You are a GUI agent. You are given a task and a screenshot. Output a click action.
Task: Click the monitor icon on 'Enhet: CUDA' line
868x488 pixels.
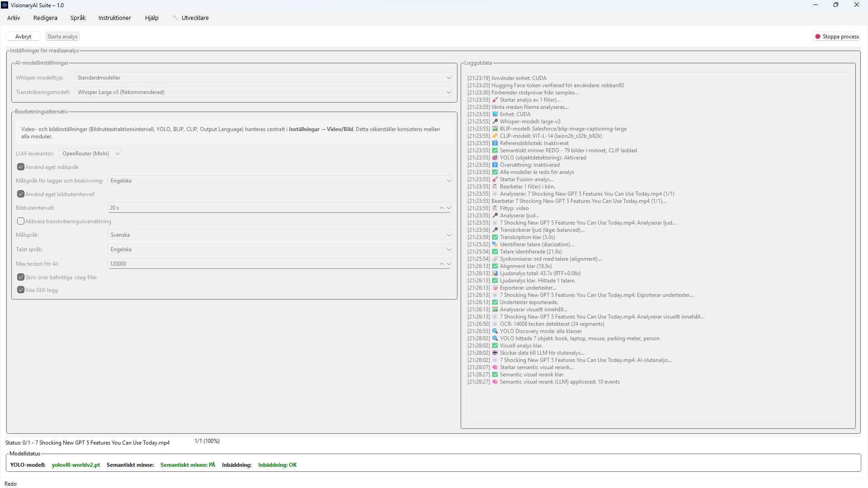[x=495, y=114]
